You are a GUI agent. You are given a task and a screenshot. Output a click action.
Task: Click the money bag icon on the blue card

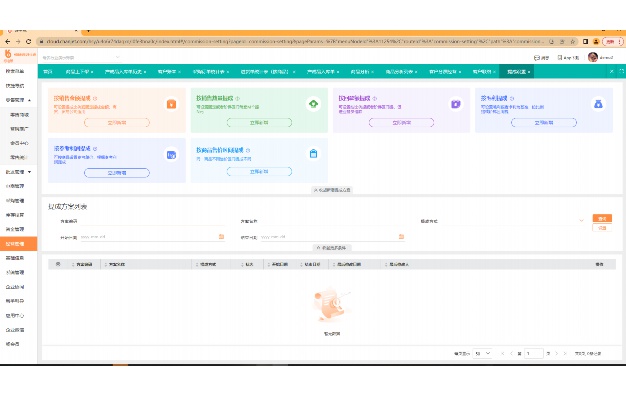(598, 104)
